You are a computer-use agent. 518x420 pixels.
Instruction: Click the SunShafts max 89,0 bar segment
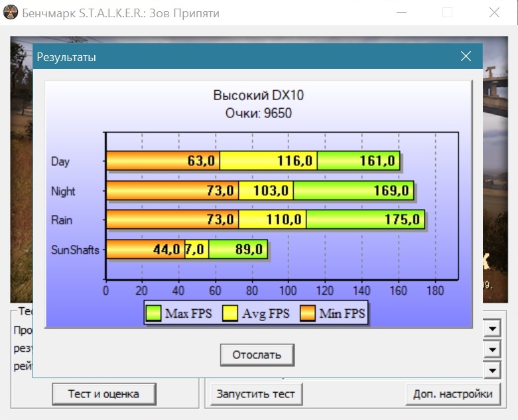[238, 249]
